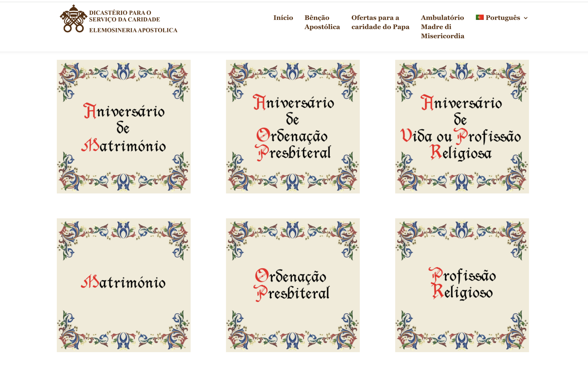Click the Ordenação Presbiteral text in bottom card
This screenshot has height=365, width=588.
292,285
